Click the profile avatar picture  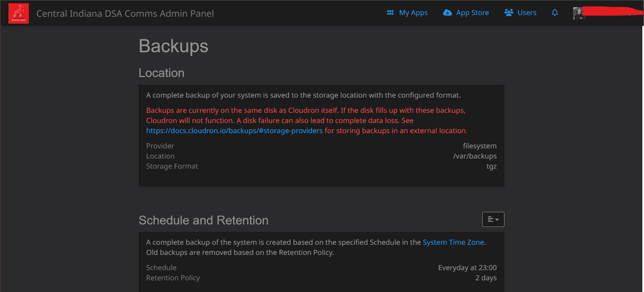579,13
